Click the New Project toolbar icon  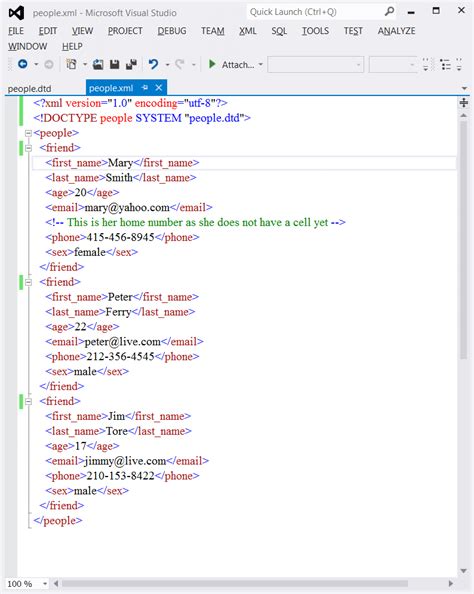pos(71,64)
